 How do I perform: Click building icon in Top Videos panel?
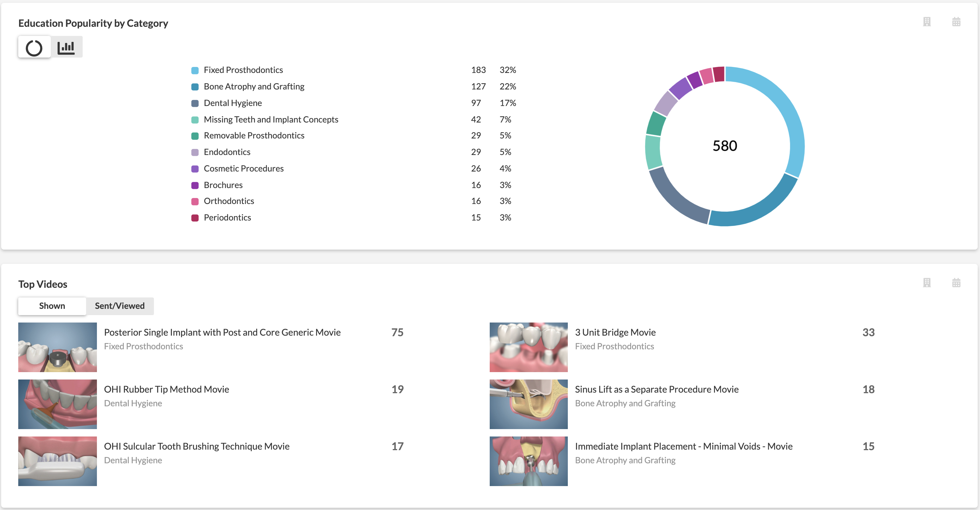pyautogui.click(x=927, y=283)
